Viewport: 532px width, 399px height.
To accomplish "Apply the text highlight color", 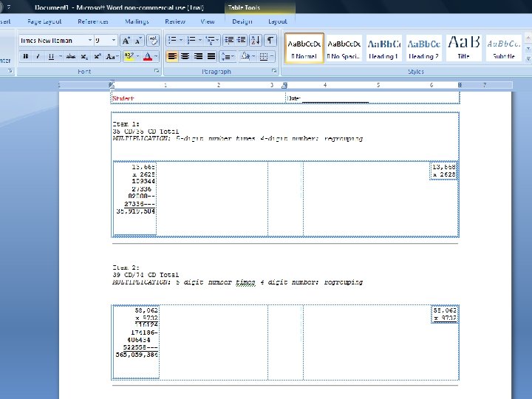I will pos(129,56).
